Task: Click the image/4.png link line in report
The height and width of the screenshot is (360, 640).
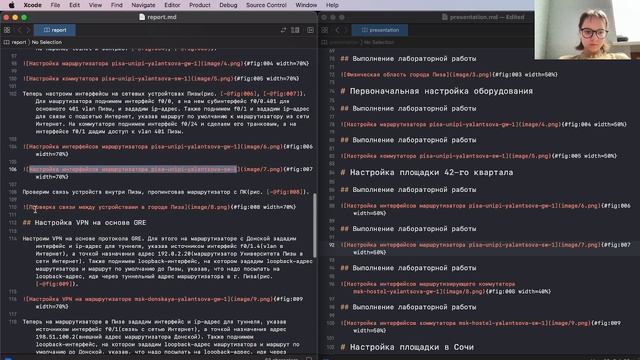Action: pos(166,64)
